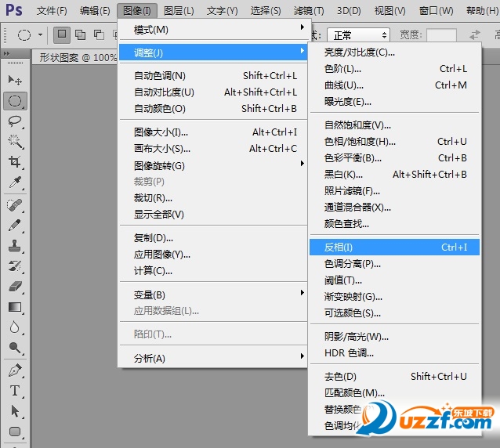The height and width of the screenshot is (448, 500).
Task: Swap width and height arrows
Action: tap(475, 34)
